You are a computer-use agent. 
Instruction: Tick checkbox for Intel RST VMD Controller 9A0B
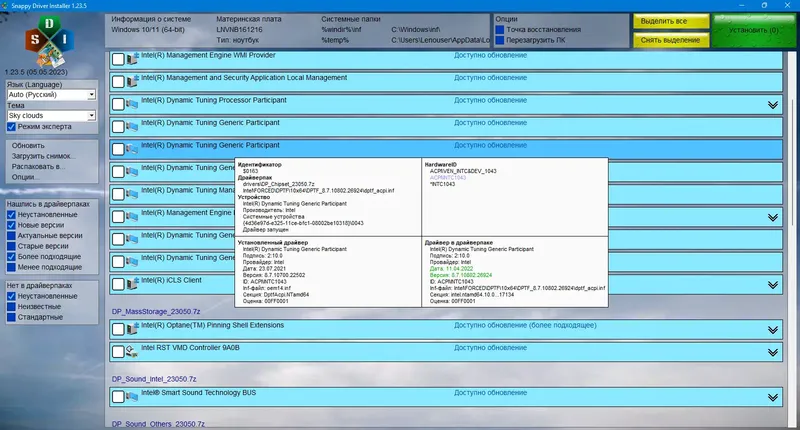pos(118,351)
